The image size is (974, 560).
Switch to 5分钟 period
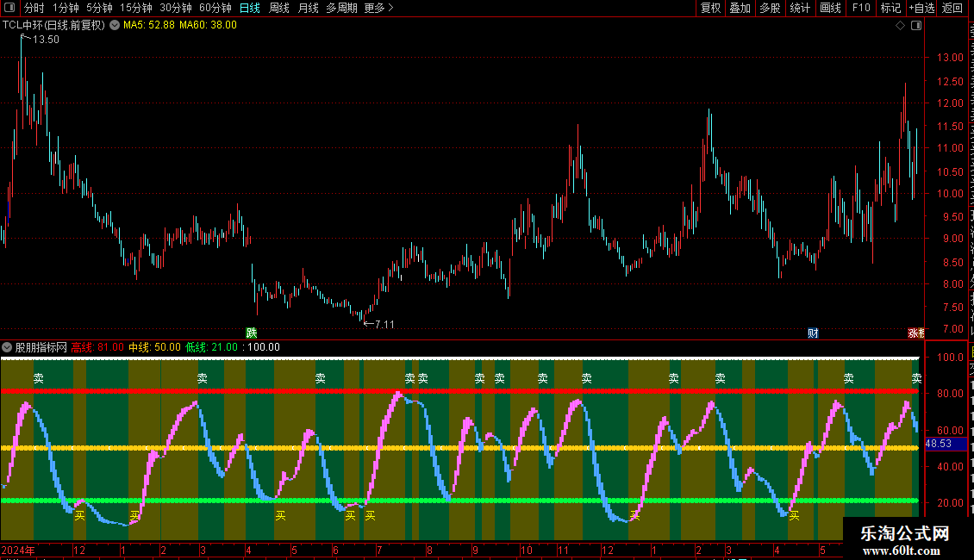click(99, 8)
